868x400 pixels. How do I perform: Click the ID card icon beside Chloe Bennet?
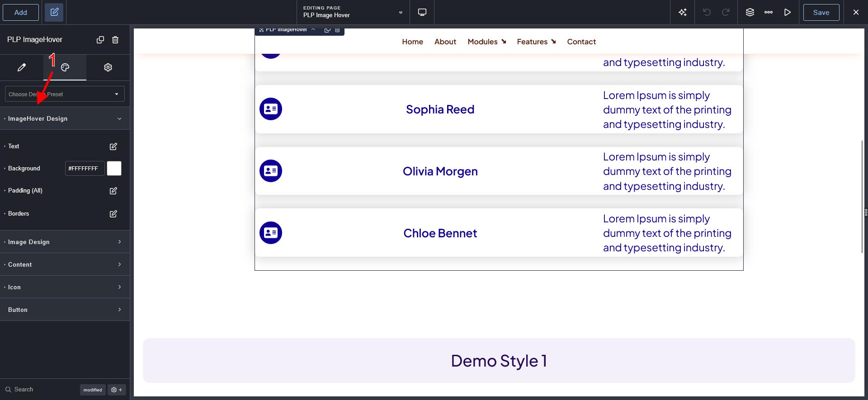point(271,233)
